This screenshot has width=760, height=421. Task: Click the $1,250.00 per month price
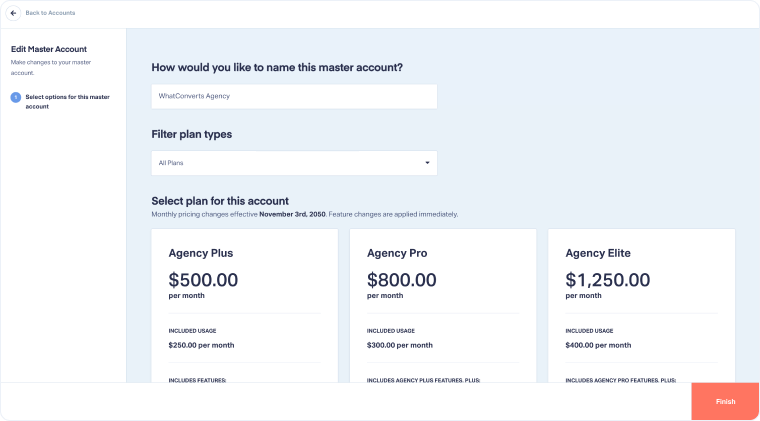click(x=608, y=280)
